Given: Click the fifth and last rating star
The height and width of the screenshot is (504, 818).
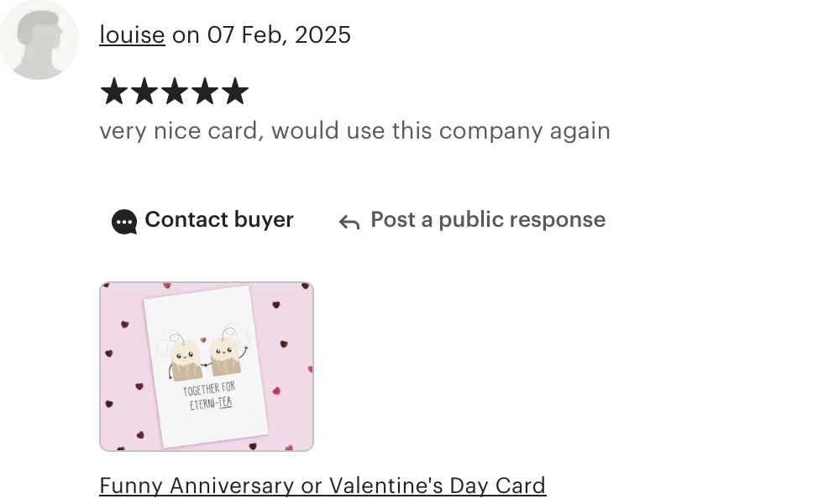Looking at the screenshot, I should (235, 92).
